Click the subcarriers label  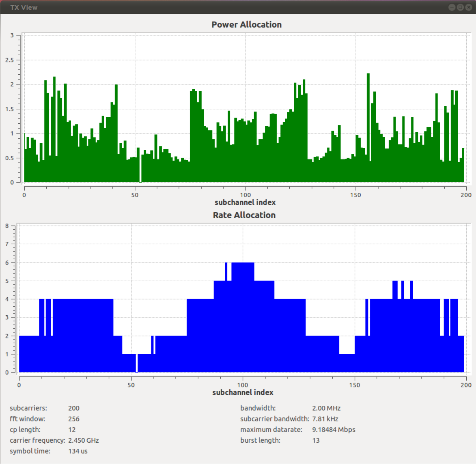click(x=28, y=408)
